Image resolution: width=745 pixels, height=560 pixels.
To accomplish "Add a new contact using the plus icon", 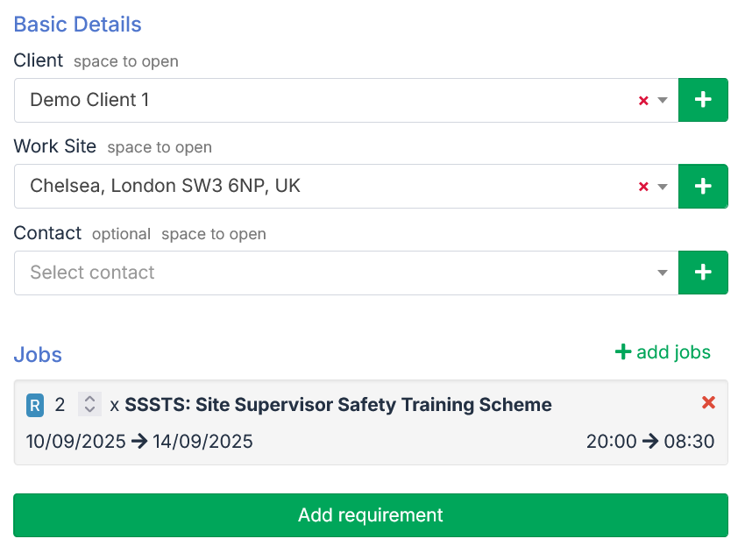I will pos(703,273).
